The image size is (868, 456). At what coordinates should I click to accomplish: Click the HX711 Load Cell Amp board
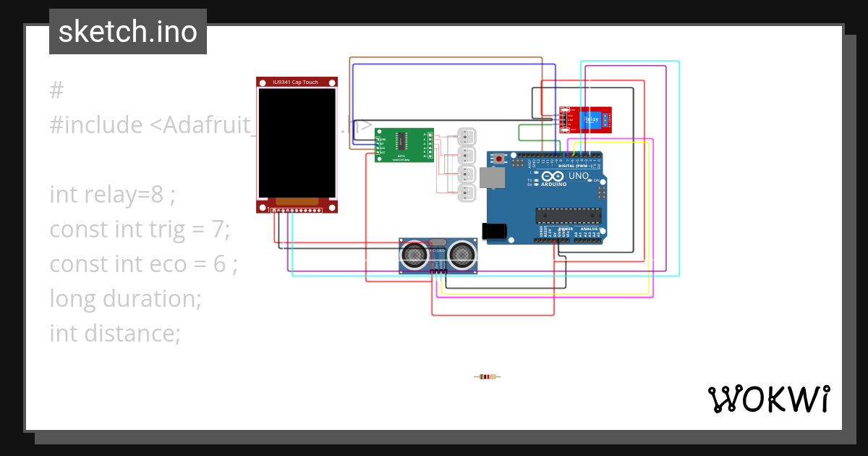click(x=403, y=146)
